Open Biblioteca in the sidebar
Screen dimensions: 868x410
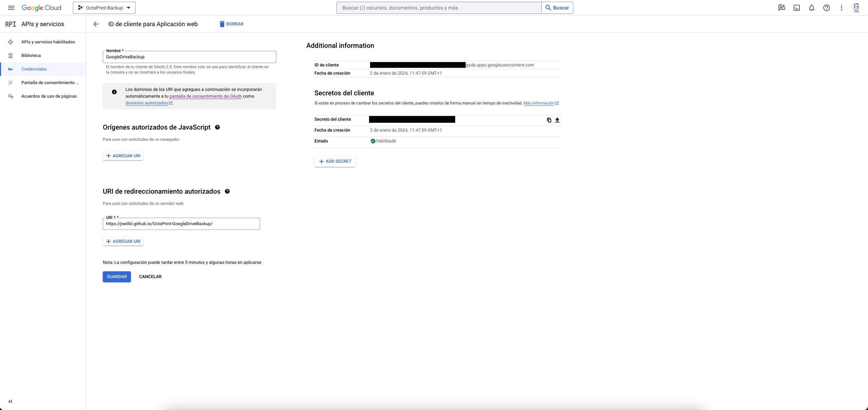[31, 56]
